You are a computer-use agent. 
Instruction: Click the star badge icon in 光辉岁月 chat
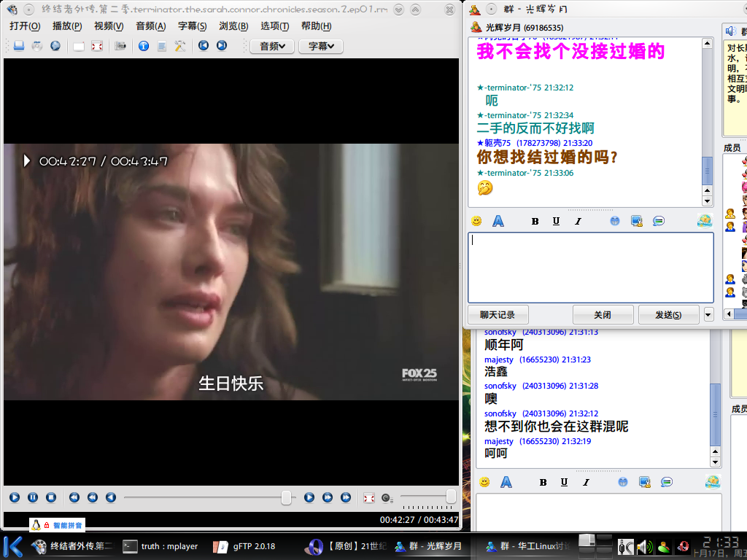tap(705, 220)
